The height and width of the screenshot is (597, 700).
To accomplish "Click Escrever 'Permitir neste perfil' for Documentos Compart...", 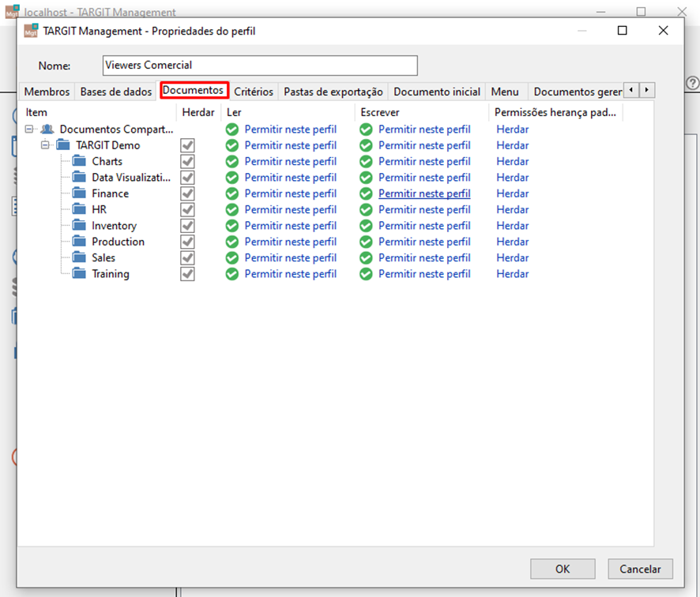I will point(424,129).
